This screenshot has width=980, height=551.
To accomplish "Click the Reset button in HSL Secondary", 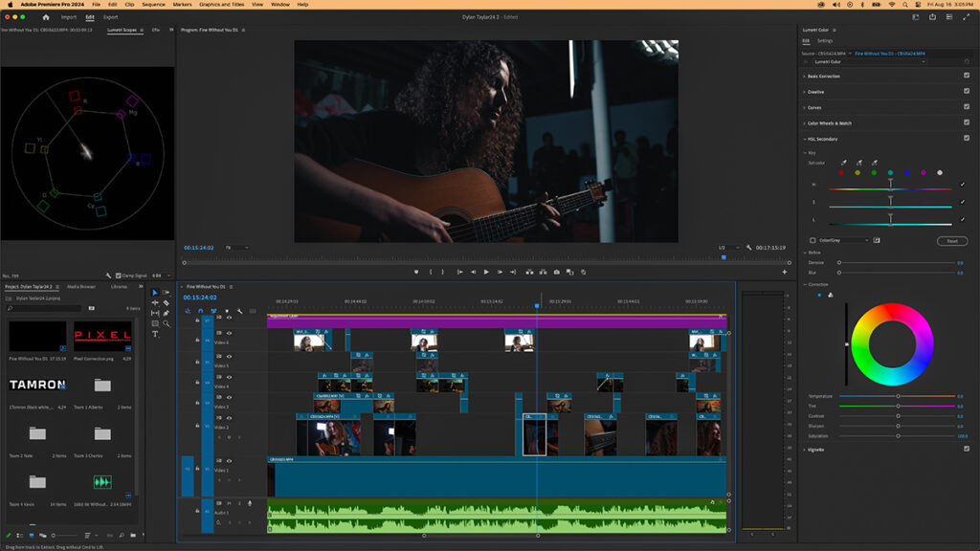I will pos(951,241).
